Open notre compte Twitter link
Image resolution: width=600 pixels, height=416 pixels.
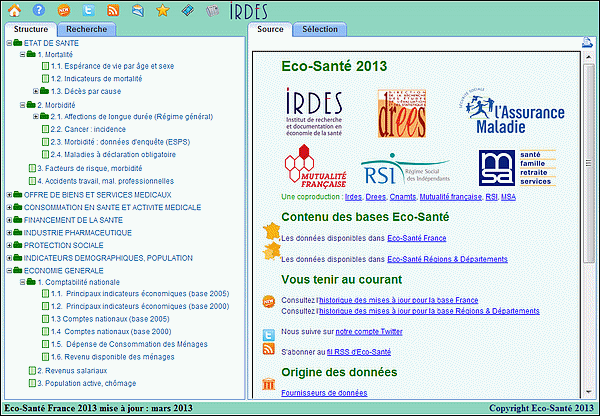(369, 331)
